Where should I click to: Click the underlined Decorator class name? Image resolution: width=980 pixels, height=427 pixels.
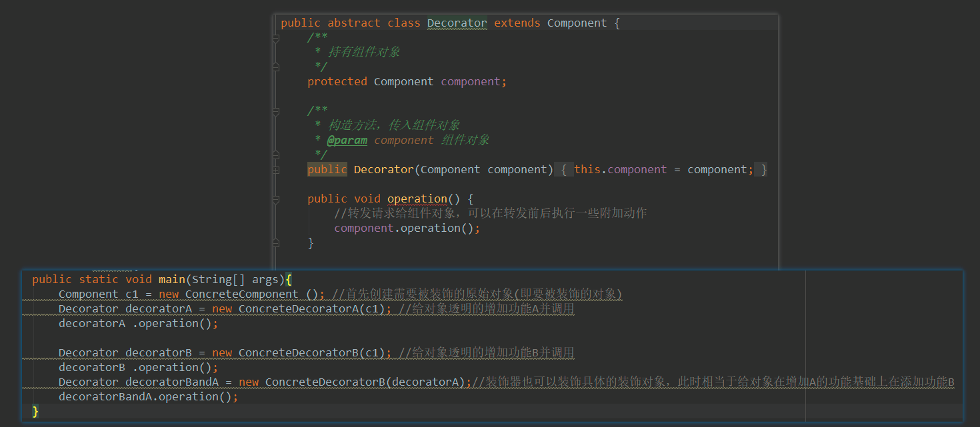(x=457, y=23)
